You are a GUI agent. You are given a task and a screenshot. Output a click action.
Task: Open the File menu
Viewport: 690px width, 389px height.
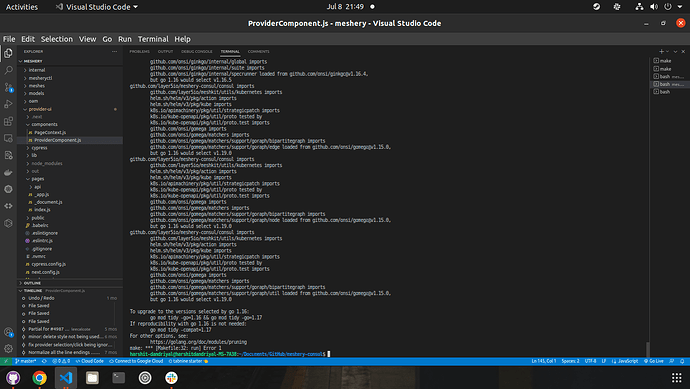point(9,39)
